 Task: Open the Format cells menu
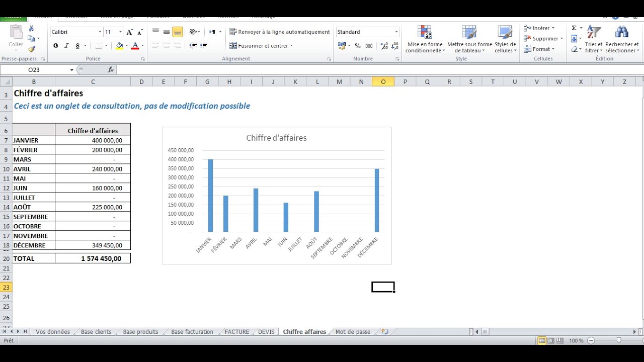click(539, 49)
